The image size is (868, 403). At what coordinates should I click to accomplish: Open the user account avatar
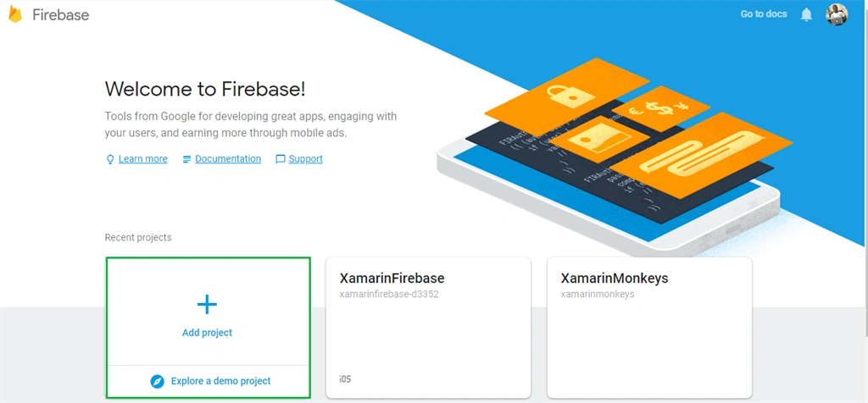click(x=837, y=14)
